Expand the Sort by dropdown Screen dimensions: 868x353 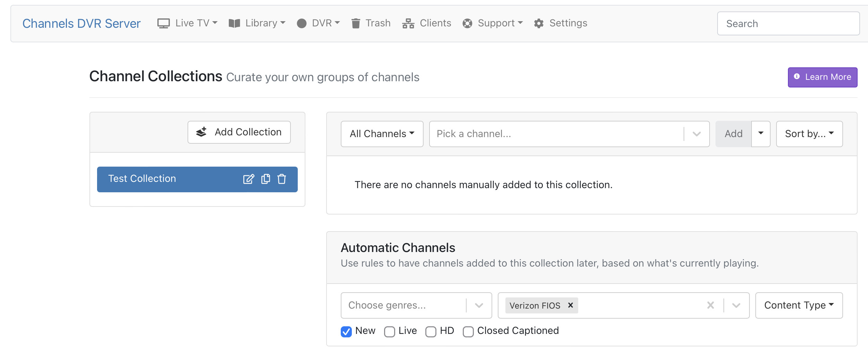click(809, 134)
